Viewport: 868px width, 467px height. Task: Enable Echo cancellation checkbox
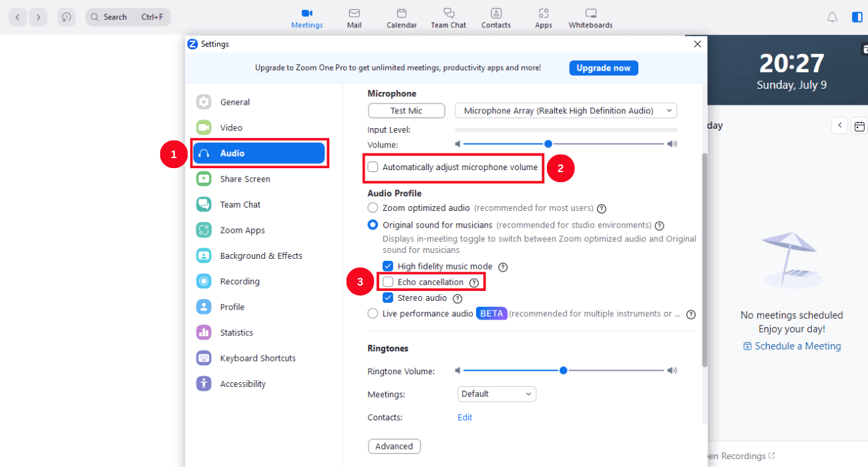[x=388, y=282]
